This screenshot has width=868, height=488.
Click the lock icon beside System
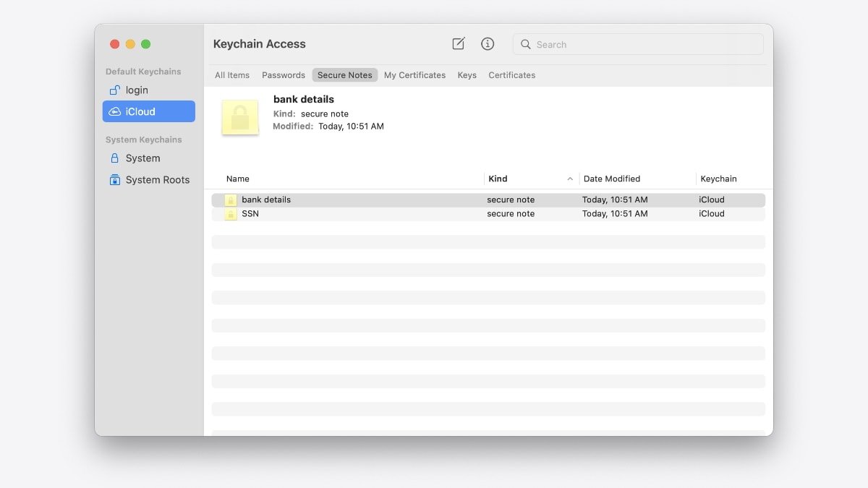[114, 158]
